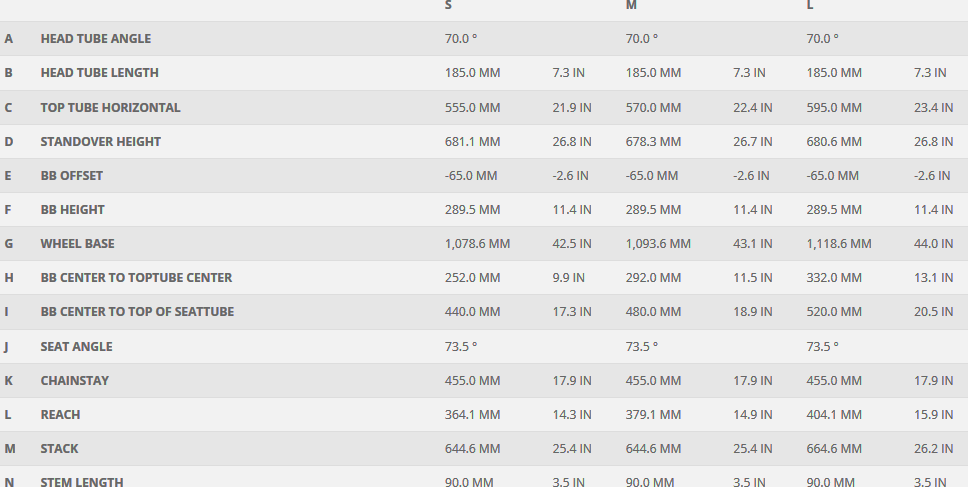The height and width of the screenshot is (487, 968).
Task: Select the WHEEL BASE row label
Action: coord(77,244)
